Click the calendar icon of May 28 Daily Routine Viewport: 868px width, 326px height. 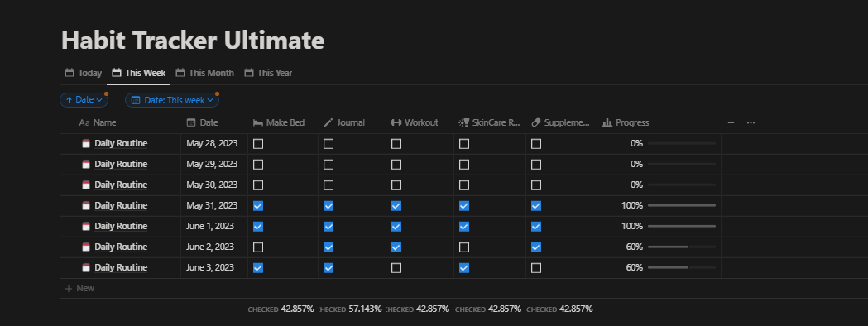(86, 144)
